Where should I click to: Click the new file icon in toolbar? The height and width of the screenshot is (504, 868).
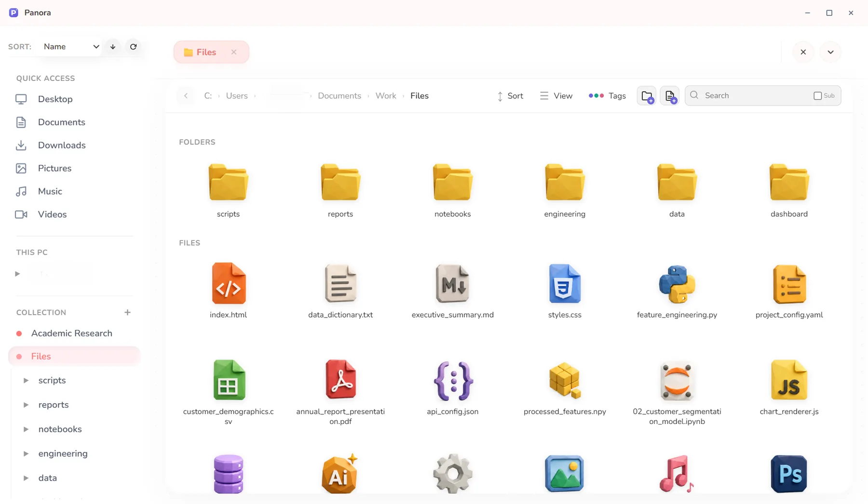[670, 96]
